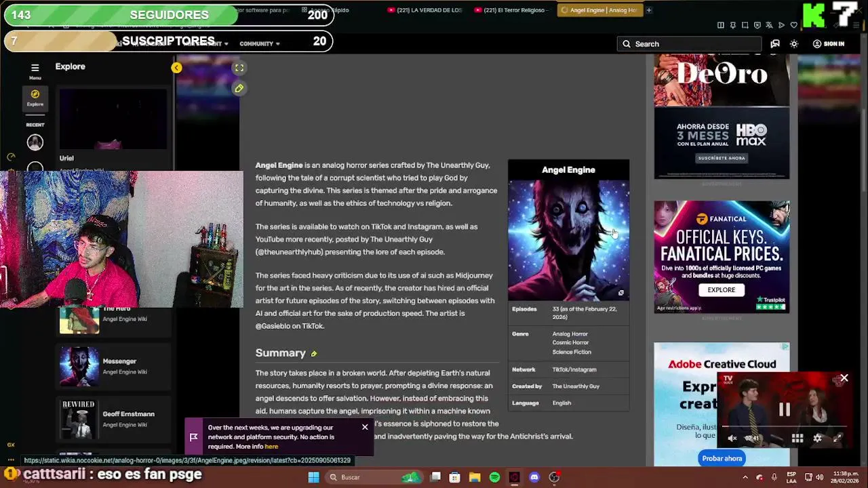Viewport: 868px width, 488px height.
Task: Open taskbar volume control
Action: click(x=820, y=477)
